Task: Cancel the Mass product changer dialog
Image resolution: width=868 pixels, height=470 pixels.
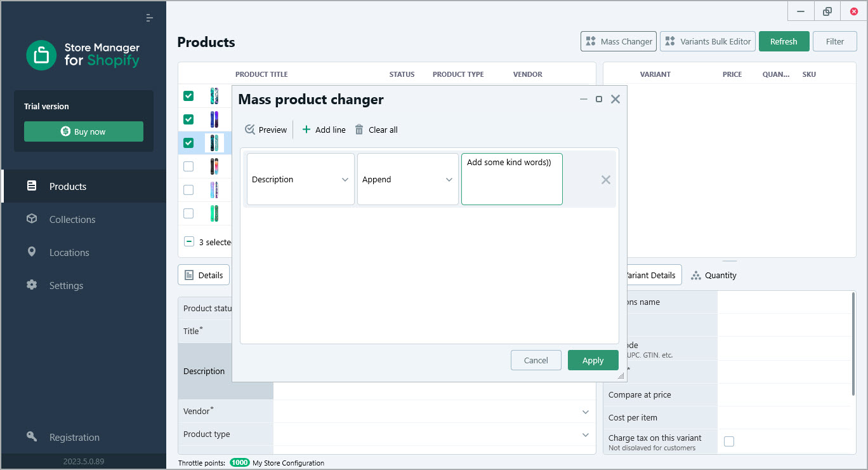Action: point(536,360)
